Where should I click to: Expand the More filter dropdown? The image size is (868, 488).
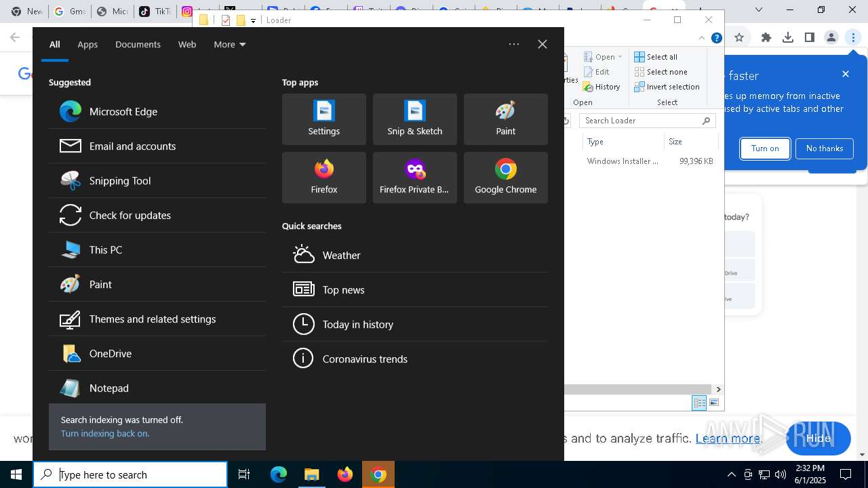click(x=230, y=45)
